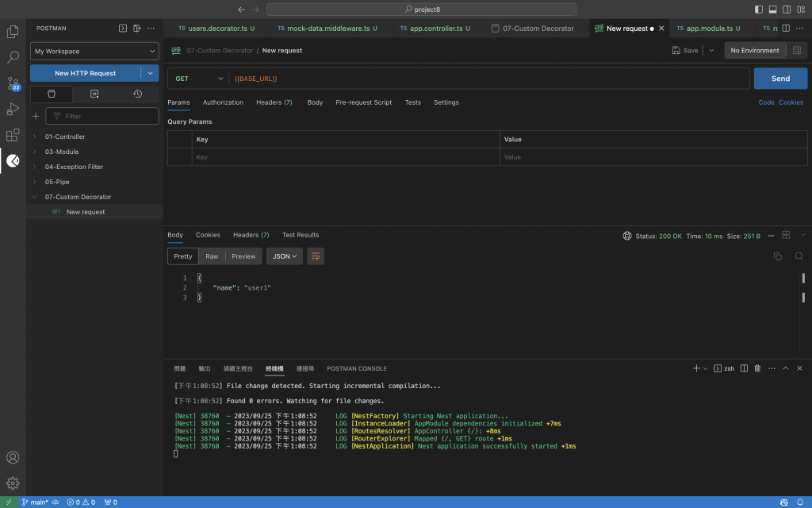This screenshot has height=508, width=812.
Task: Open the Code link
Action: [767, 102]
